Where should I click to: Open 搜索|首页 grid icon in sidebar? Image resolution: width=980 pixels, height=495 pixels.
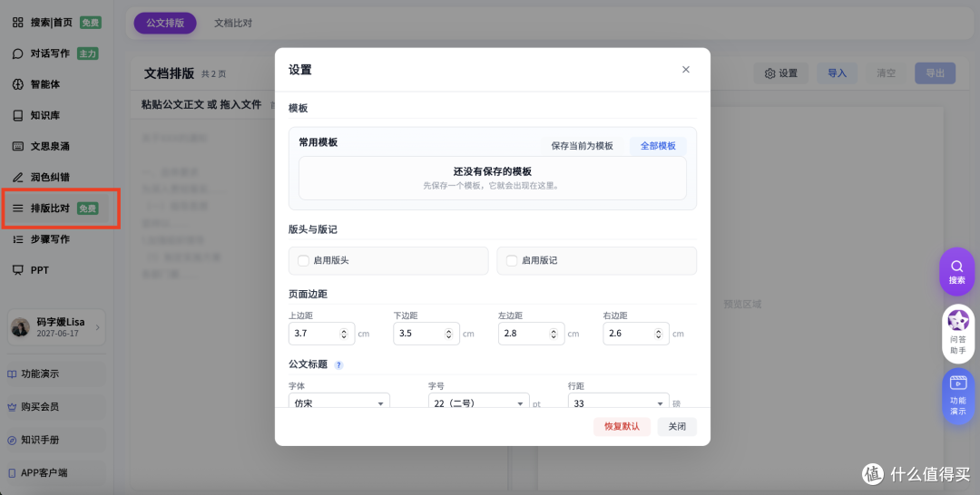(x=18, y=23)
